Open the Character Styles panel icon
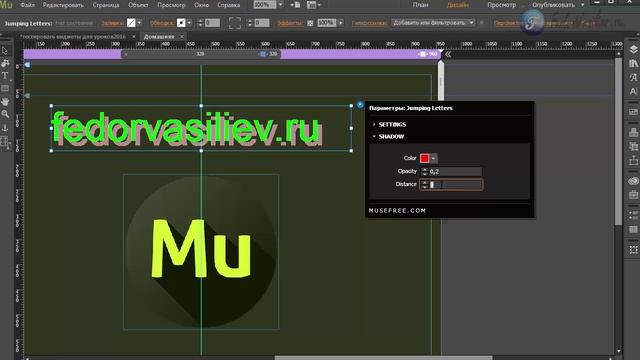640x360 pixels. (633, 77)
